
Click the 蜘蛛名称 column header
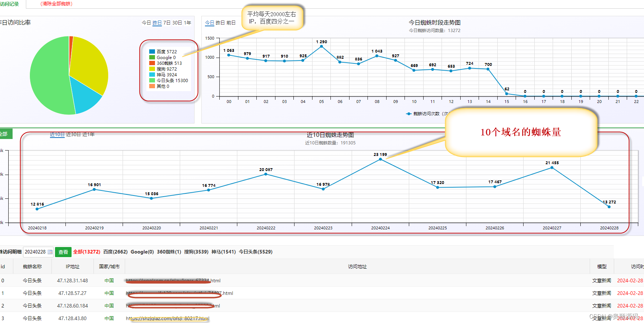click(32, 267)
